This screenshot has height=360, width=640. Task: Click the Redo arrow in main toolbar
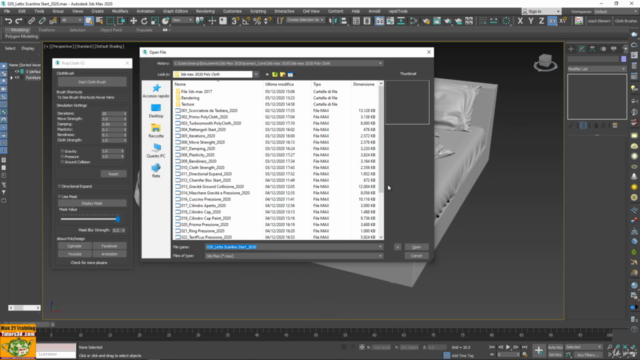[x=19, y=21]
